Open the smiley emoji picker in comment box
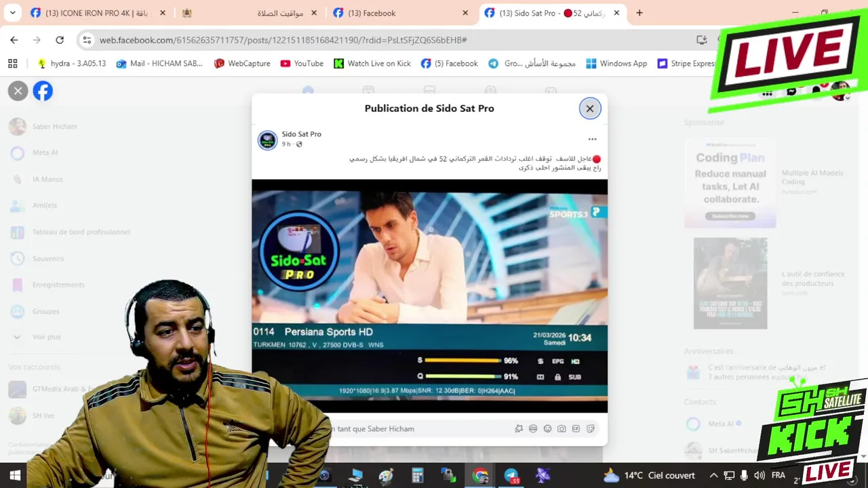The image size is (868, 488). coord(547,429)
